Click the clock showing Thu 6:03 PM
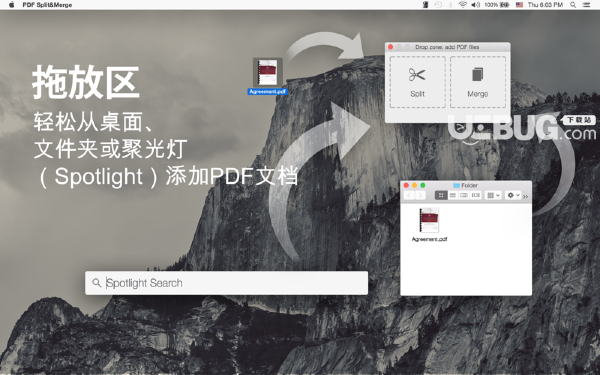600x375 pixels. tap(545, 5)
